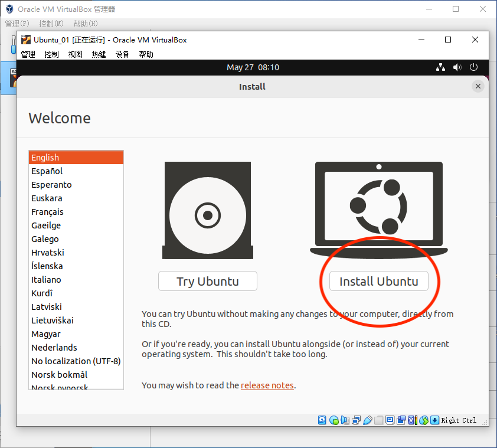Screen dimensions: 497x448
Task: Select Euskara in language list
Action: [76, 198]
